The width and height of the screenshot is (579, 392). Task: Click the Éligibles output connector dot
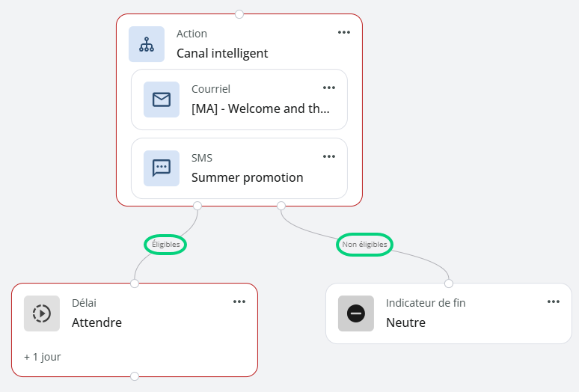tap(197, 206)
